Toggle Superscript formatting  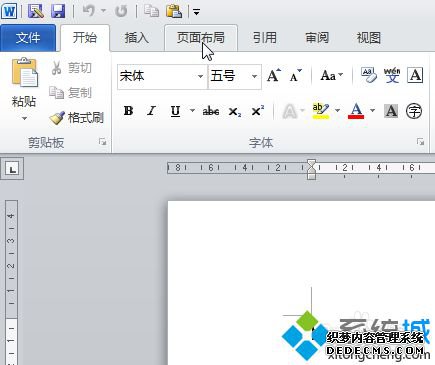[x=257, y=111]
